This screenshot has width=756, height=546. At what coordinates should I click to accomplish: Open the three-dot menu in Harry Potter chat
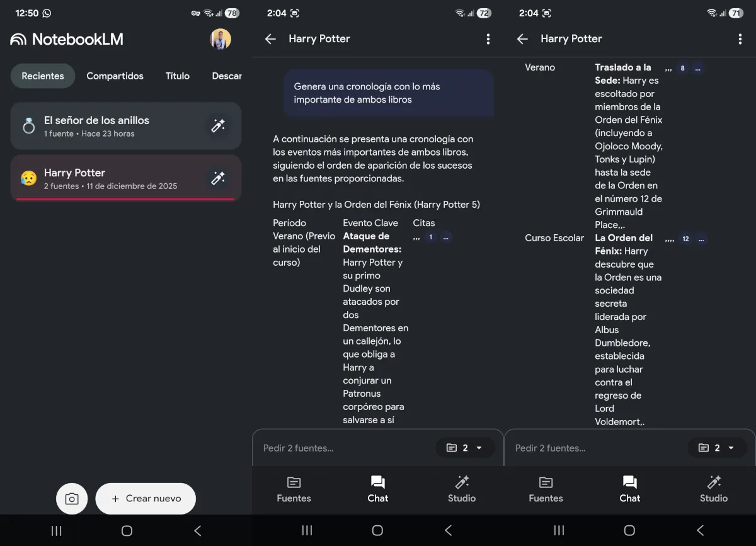[x=488, y=38]
